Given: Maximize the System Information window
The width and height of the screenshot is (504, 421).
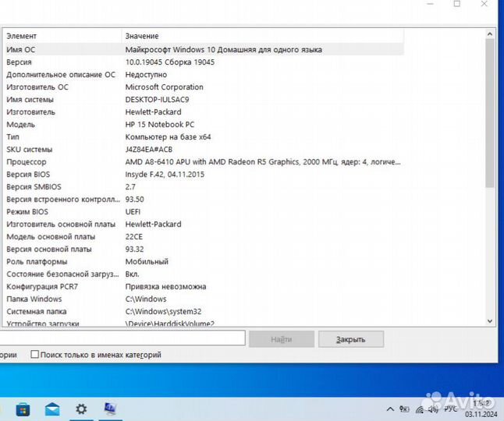Looking at the screenshot, I should tap(457, 4).
